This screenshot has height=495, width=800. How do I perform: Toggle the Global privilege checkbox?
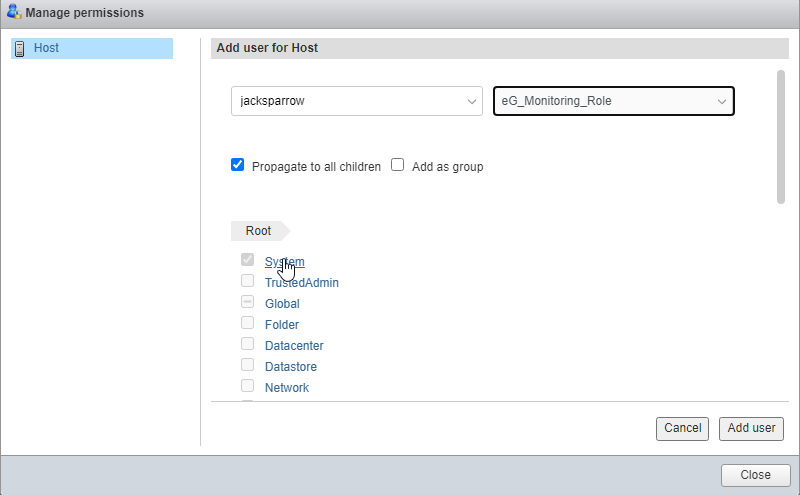pyautogui.click(x=247, y=302)
